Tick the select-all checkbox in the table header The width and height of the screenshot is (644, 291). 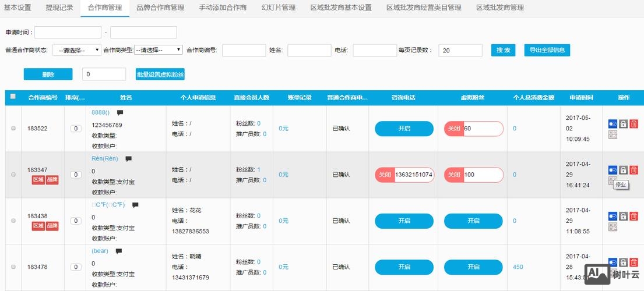pos(13,96)
